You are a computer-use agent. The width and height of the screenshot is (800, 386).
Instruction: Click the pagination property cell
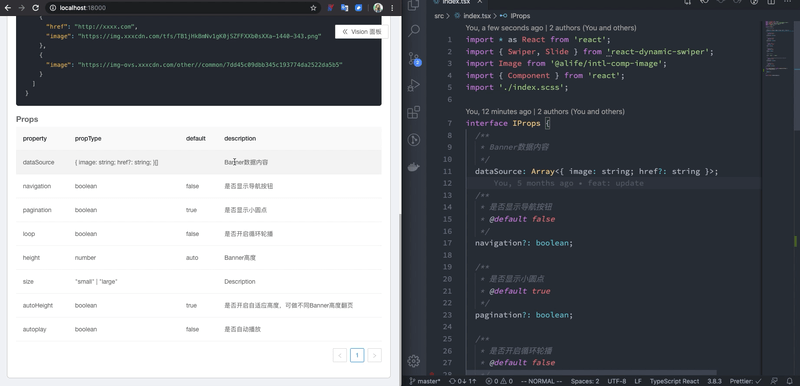click(37, 210)
